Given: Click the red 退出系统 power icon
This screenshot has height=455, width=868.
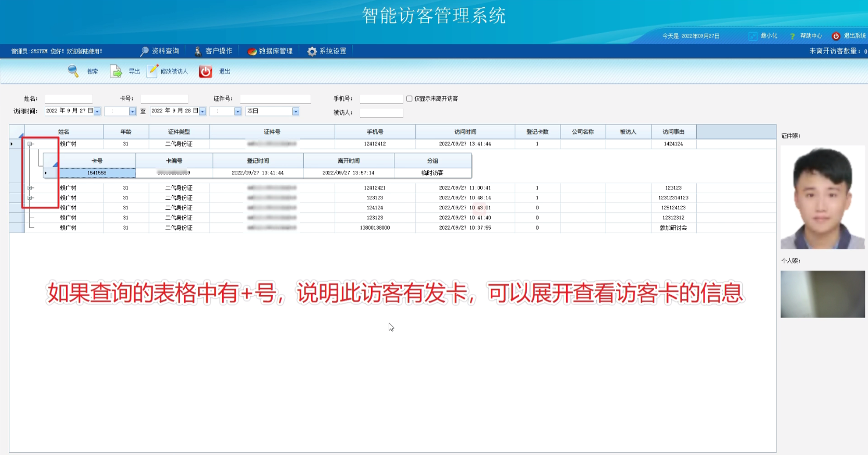Looking at the screenshot, I should click(x=836, y=36).
